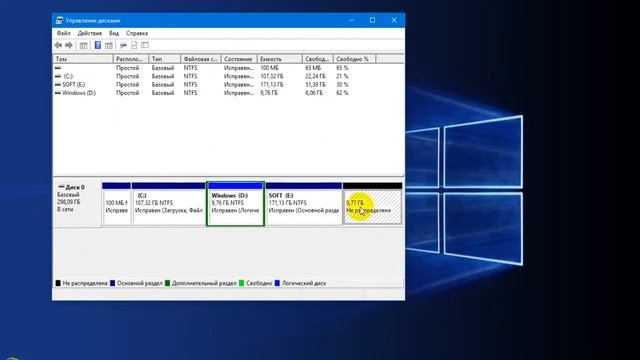Click the Диск 0 disk icon
The image size is (640, 360).
61,187
